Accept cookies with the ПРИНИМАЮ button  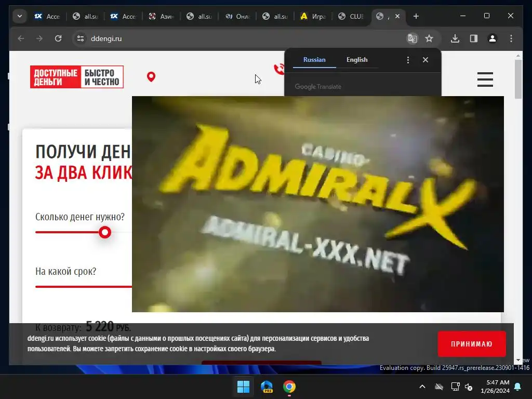point(472,344)
